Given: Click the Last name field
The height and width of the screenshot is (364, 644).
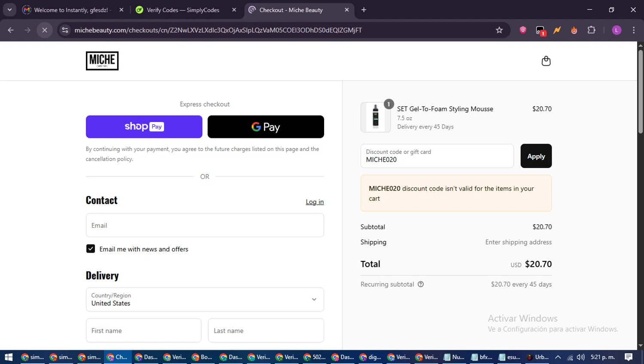Looking at the screenshot, I should [x=266, y=330].
